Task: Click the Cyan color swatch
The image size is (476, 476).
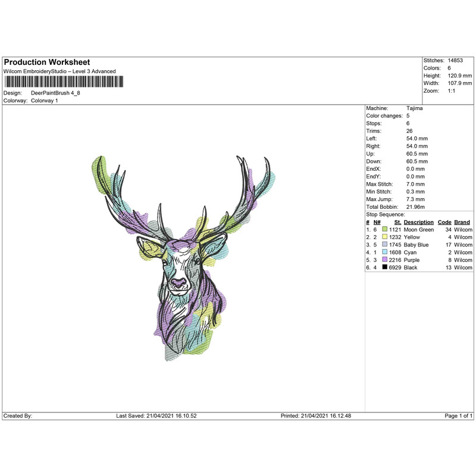Action: pyautogui.click(x=385, y=252)
